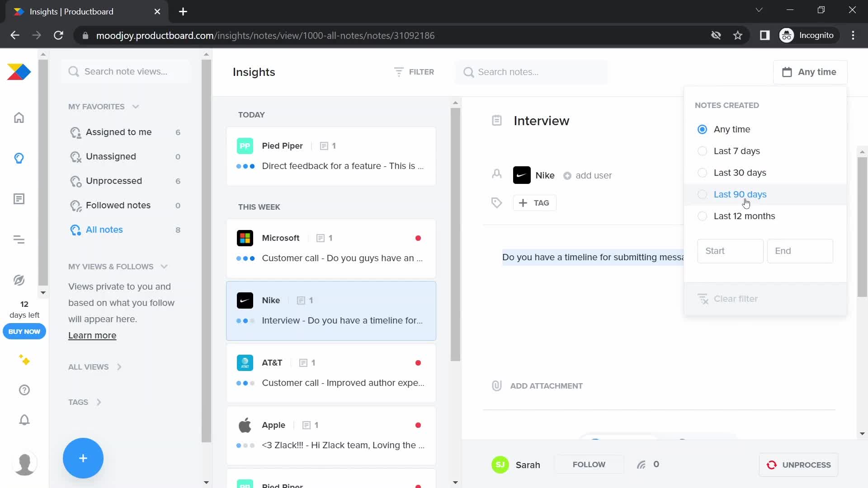The height and width of the screenshot is (488, 868).
Task: Open Learn more link
Action: (x=92, y=335)
